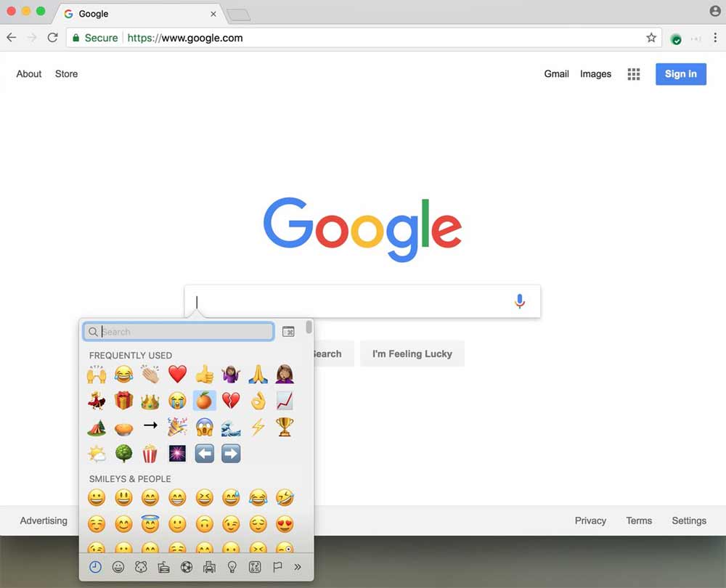Open the Store link

(66, 74)
